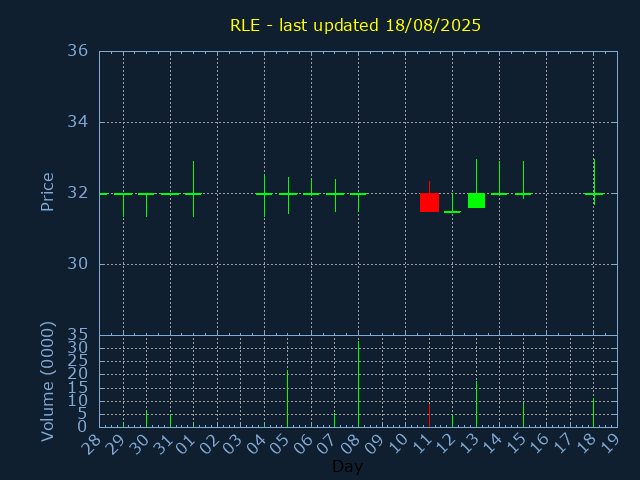Click the price axis label 34

(78, 122)
